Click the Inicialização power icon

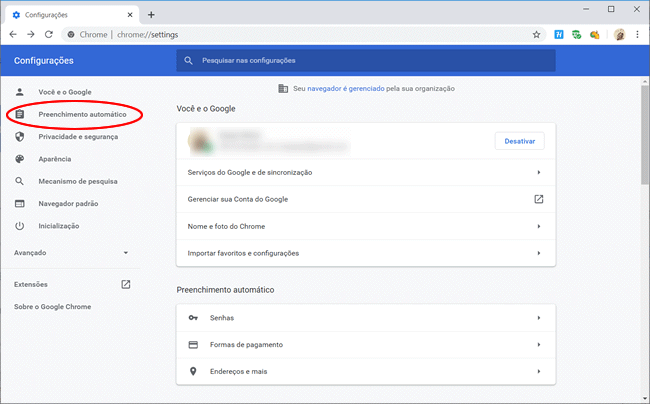pos(19,226)
